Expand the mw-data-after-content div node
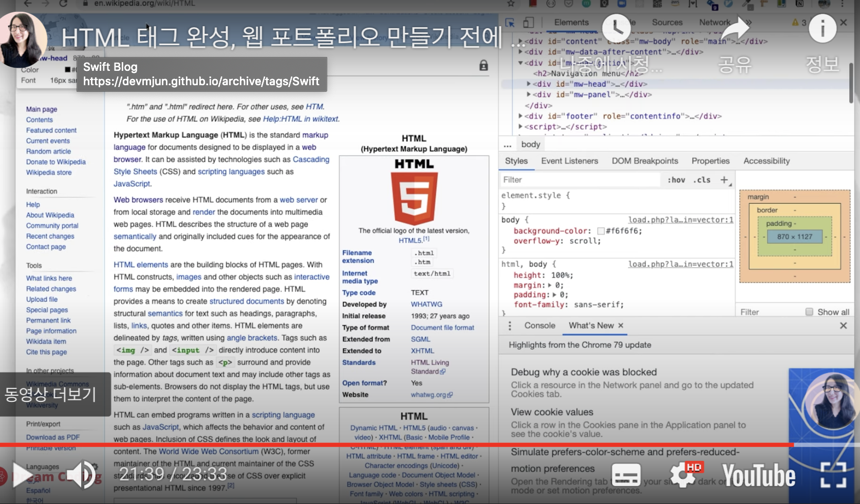 [x=520, y=52]
